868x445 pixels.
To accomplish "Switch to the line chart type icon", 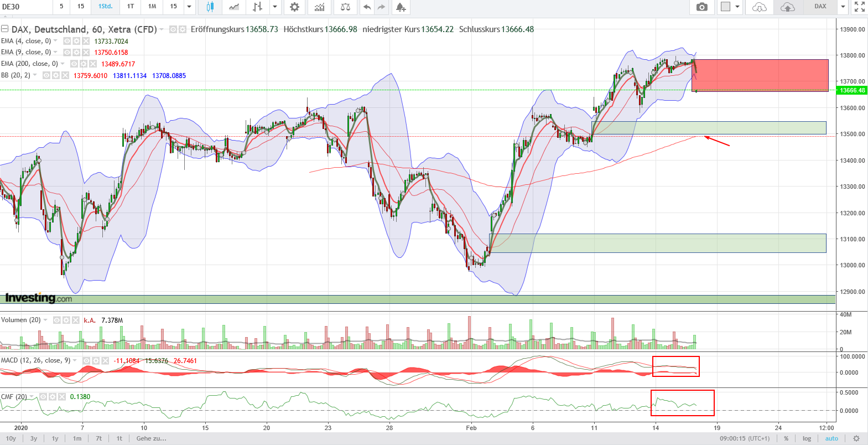I will click(234, 7).
